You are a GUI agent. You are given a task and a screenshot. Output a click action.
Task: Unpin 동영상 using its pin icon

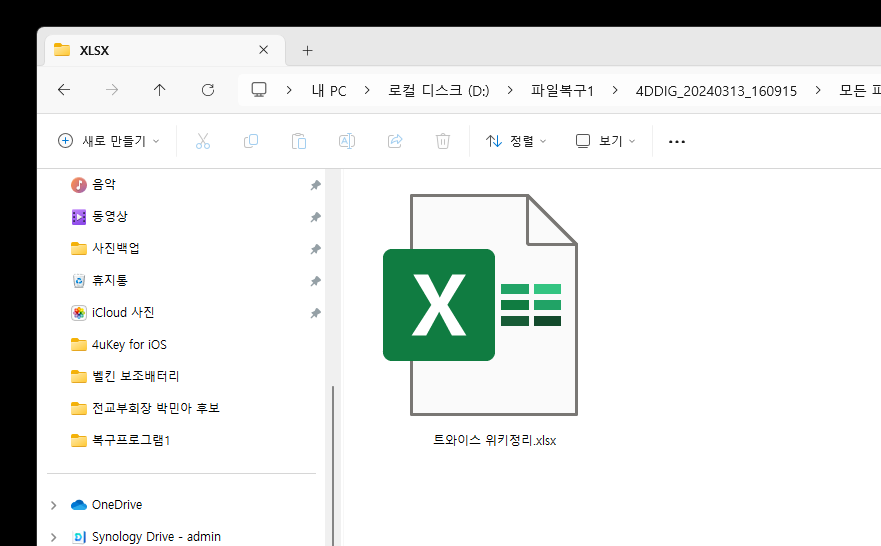pos(316,217)
